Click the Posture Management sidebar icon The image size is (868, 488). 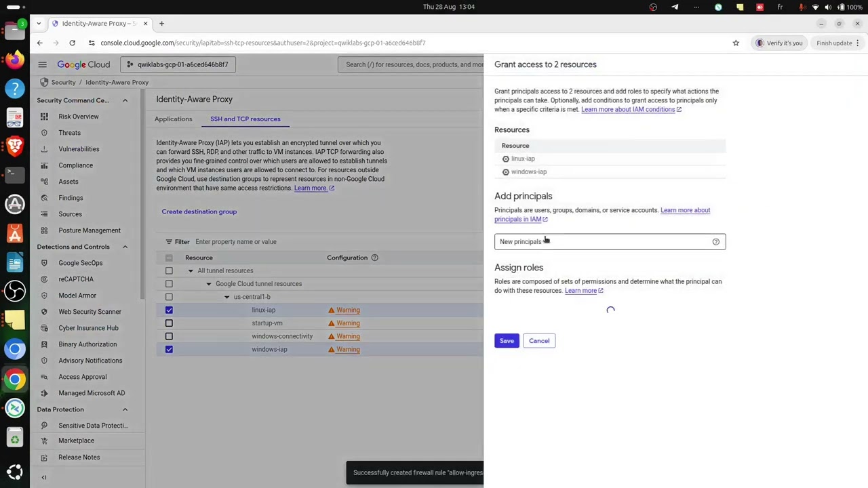pos(44,230)
